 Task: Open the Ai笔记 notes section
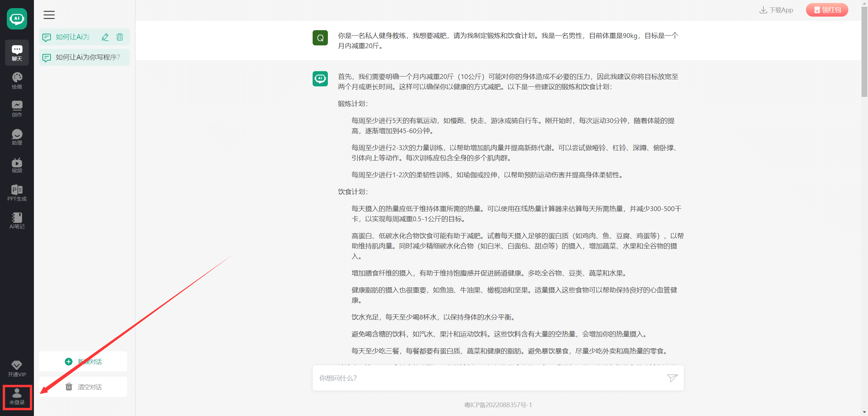click(x=17, y=221)
